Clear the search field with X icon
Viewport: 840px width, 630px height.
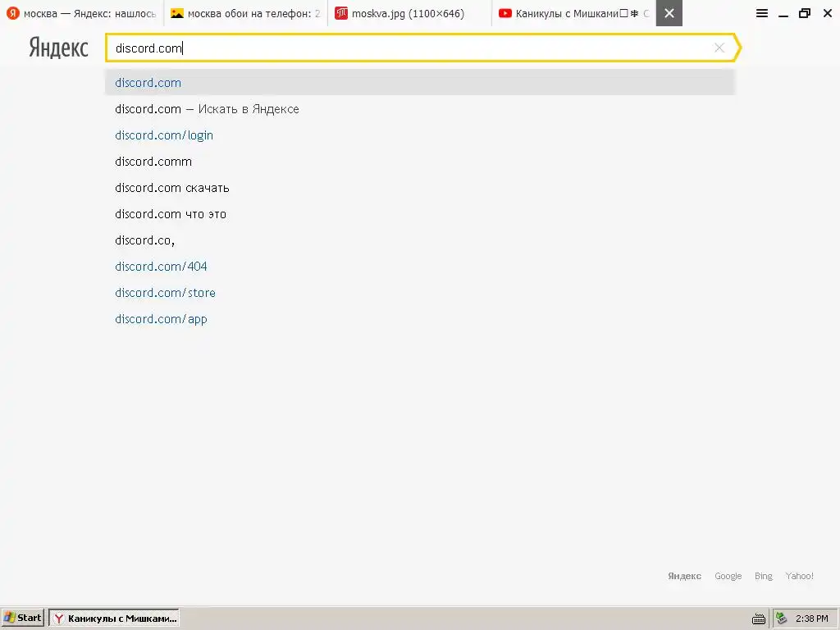coord(719,48)
